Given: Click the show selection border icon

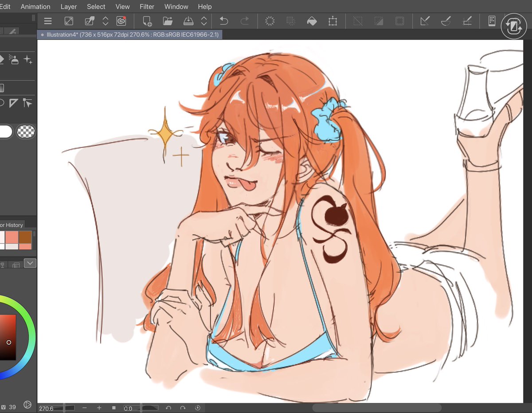Looking at the screenshot, I should click(399, 21).
